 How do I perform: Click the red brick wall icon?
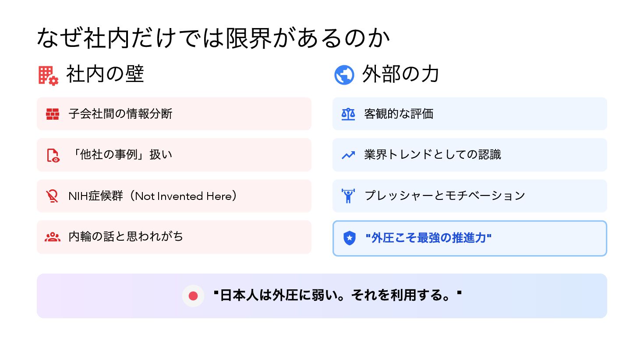(53, 114)
